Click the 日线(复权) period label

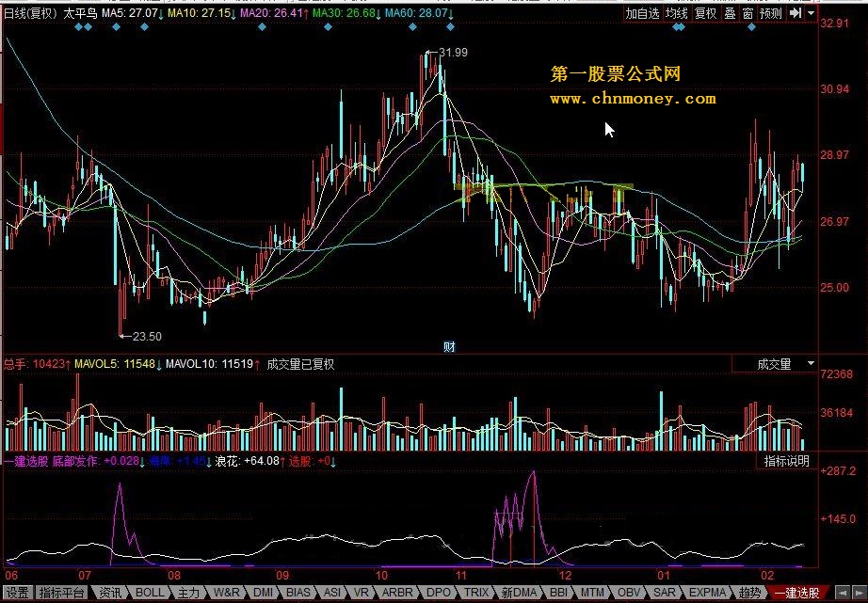[30, 13]
